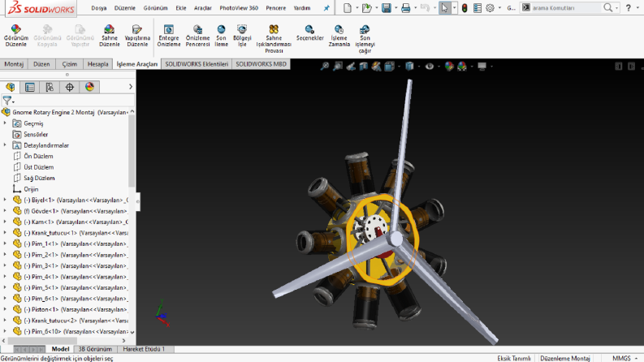Expand Gövde<1> component node
This screenshot has height=362, width=644.
tap(5, 211)
